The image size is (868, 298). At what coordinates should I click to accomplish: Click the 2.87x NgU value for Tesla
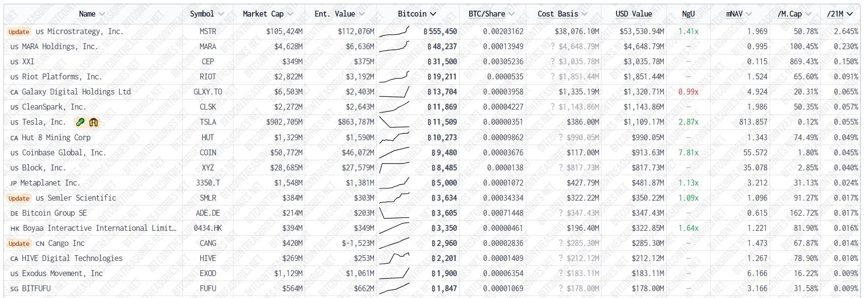click(x=688, y=122)
